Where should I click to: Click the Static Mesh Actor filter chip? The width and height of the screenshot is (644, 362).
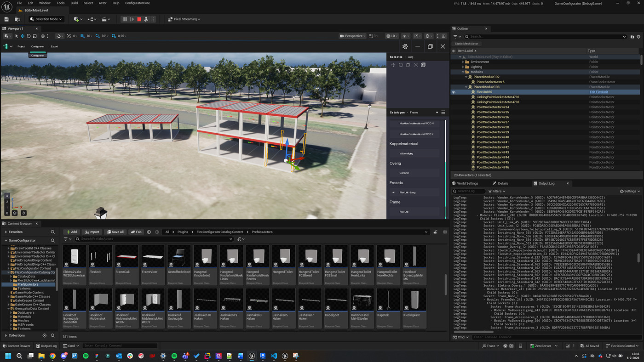pyautogui.click(x=466, y=44)
